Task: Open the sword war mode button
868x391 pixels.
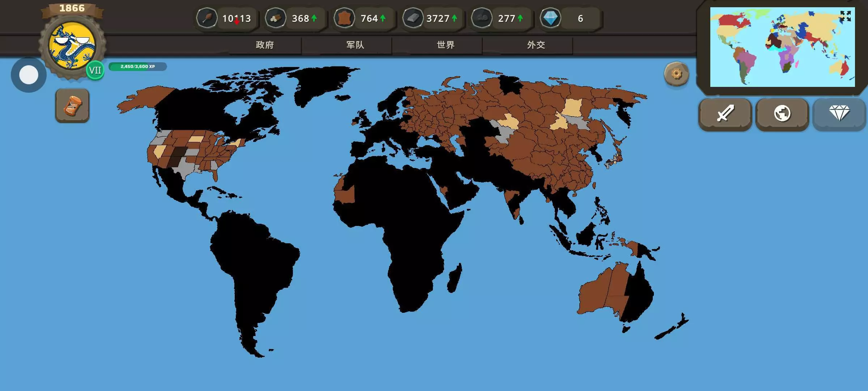Action: (x=725, y=114)
